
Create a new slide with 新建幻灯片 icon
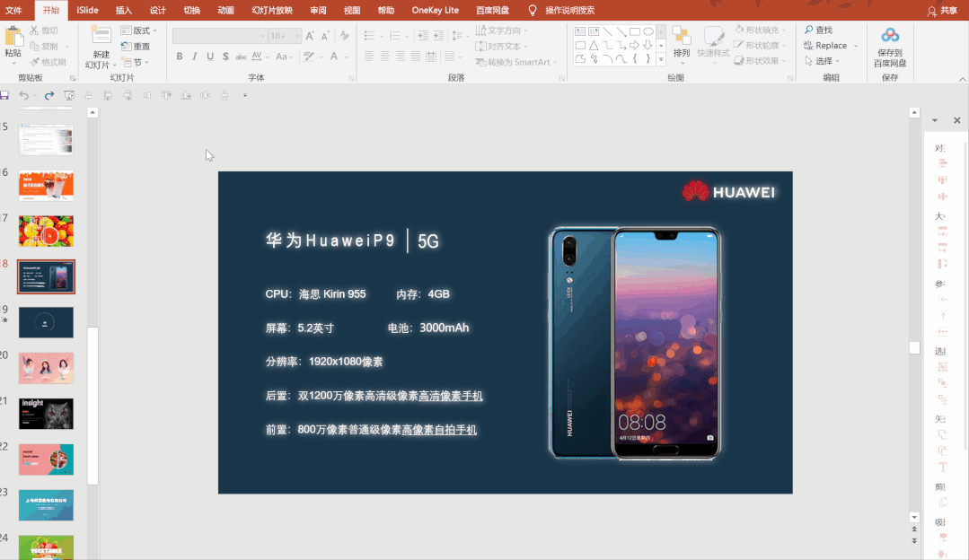[x=101, y=36]
